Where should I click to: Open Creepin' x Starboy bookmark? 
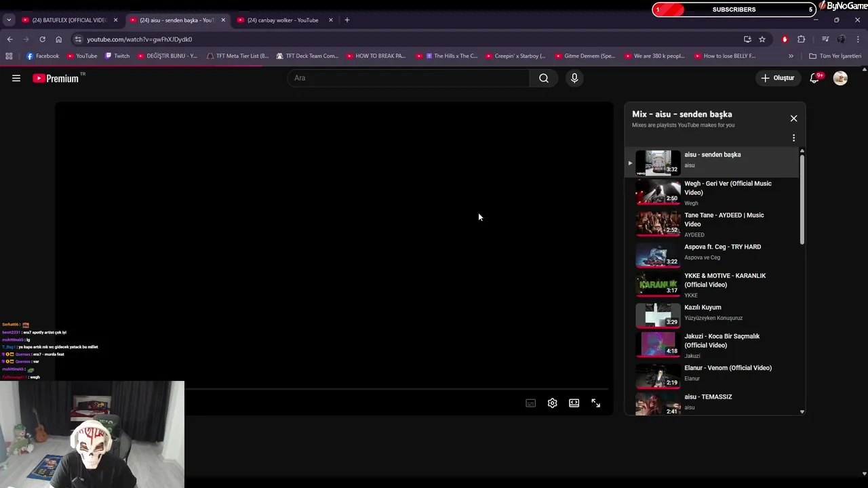tap(516, 56)
